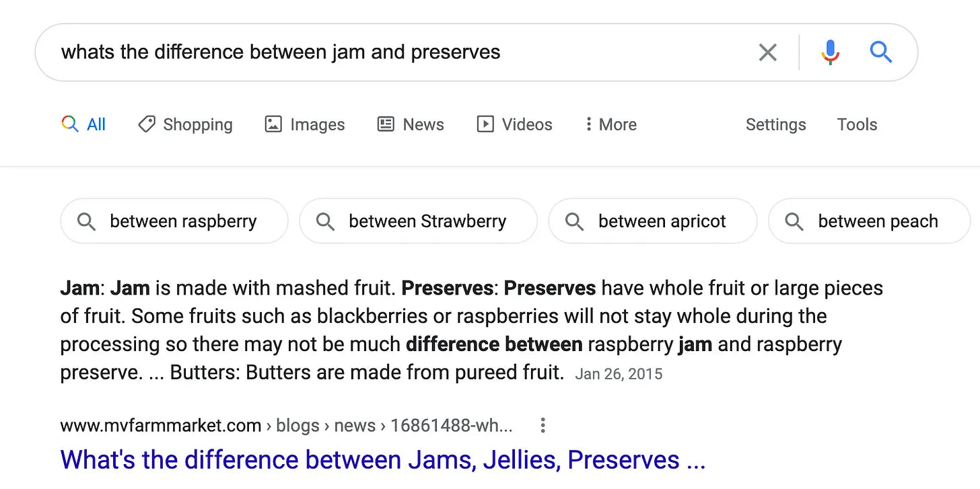This screenshot has height=489, width=980.
Task: Select the 'between apricot' suggestion chip
Action: pyautogui.click(x=653, y=221)
